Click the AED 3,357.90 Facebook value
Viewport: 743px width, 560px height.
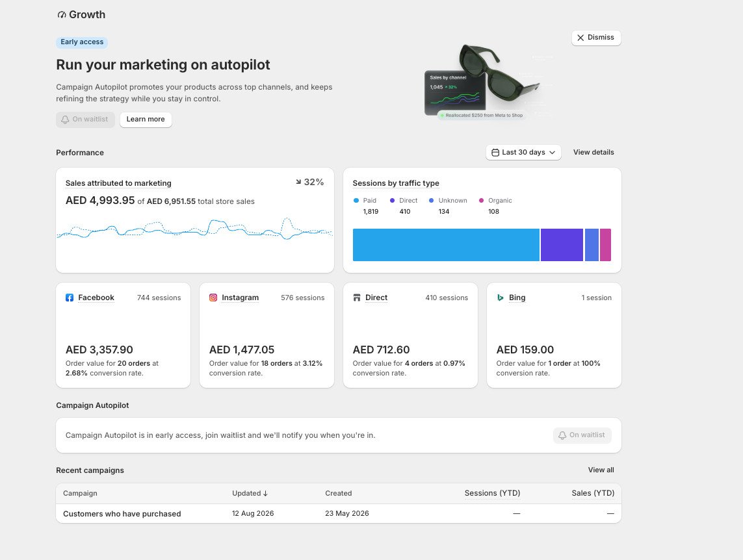[x=99, y=350]
